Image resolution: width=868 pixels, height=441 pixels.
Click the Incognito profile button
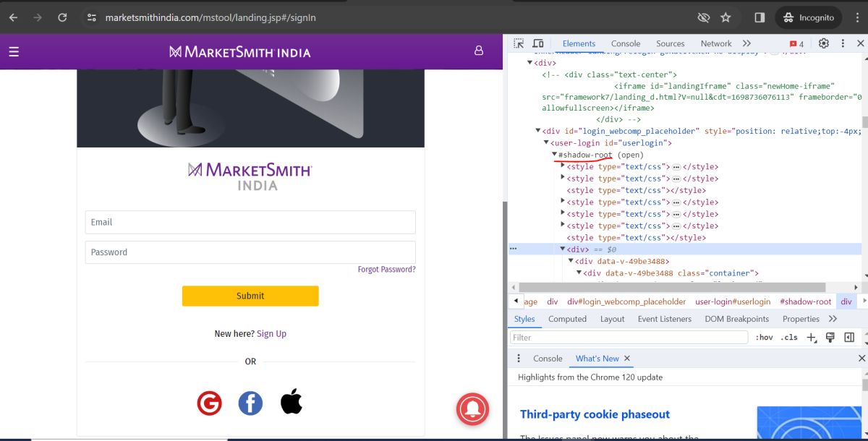click(809, 17)
